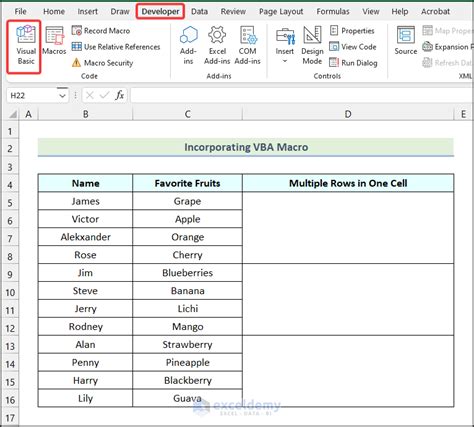Click the View Code button
Screen dimensions: 474x427
coord(353,47)
